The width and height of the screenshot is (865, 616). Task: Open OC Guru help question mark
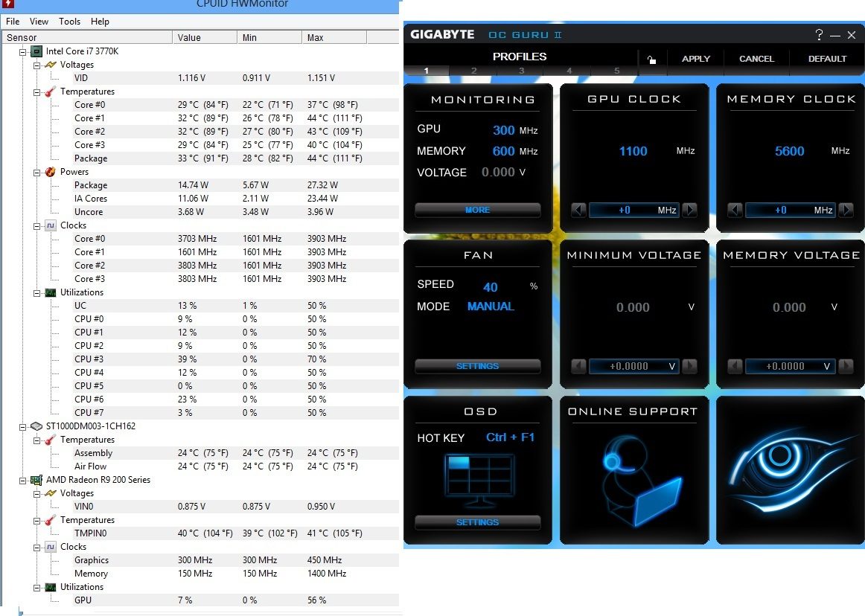(819, 35)
